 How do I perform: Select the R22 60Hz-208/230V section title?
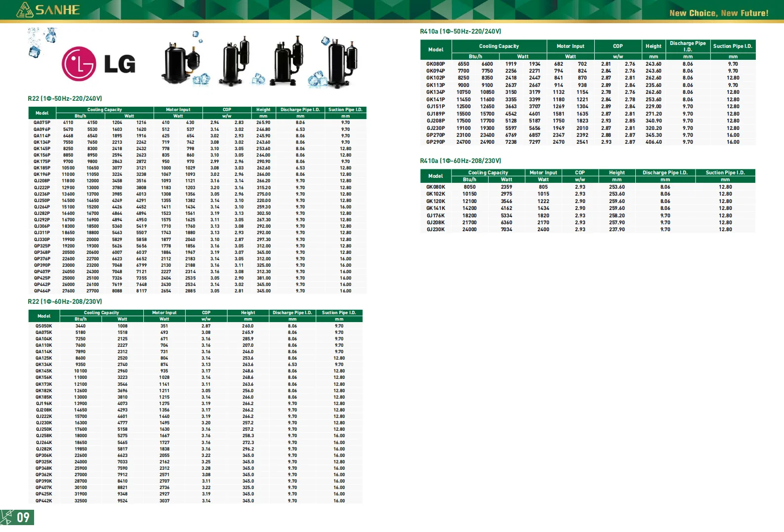tap(65, 301)
